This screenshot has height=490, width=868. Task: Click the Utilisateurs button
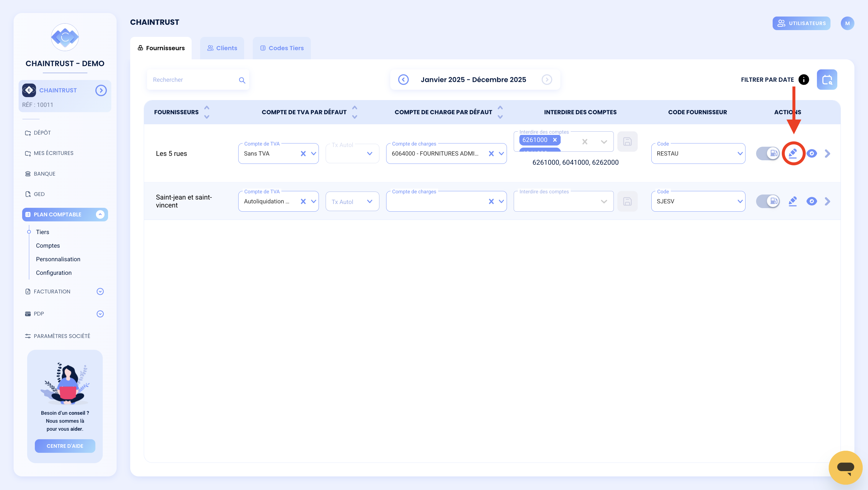click(x=801, y=23)
